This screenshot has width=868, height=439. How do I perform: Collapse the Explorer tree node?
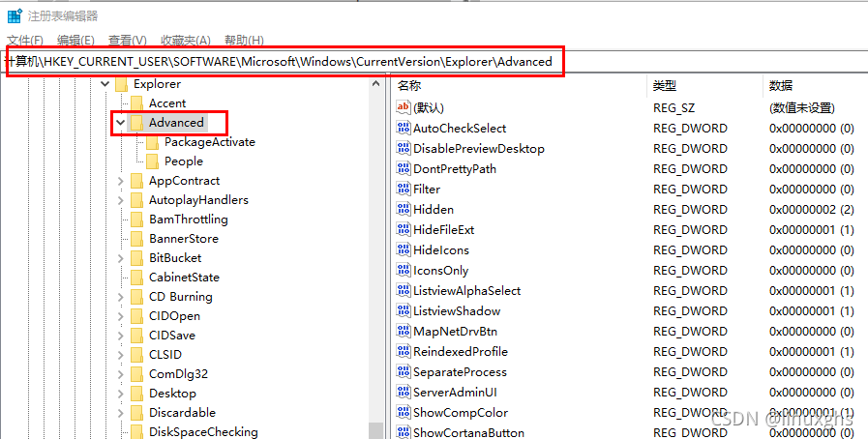105,84
